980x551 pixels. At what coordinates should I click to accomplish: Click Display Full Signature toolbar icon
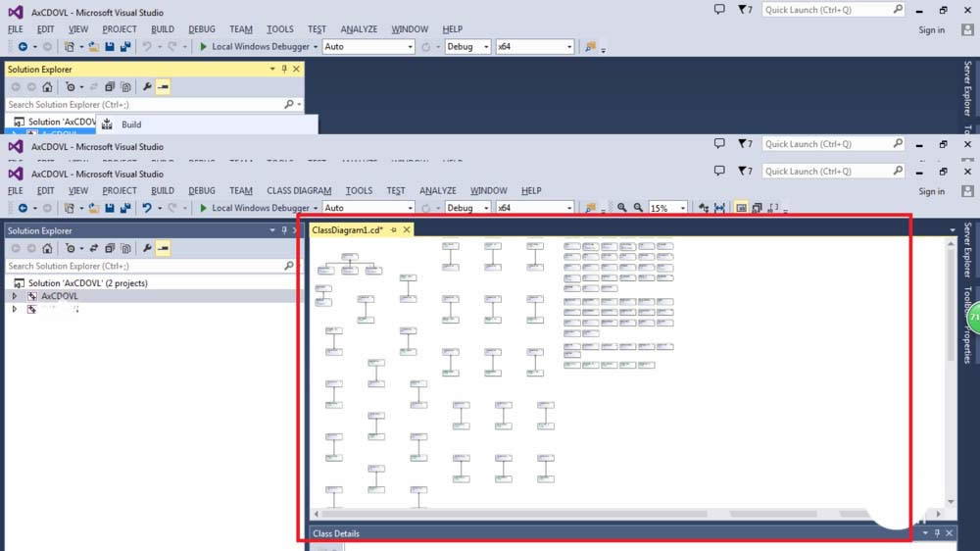point(774,208)
